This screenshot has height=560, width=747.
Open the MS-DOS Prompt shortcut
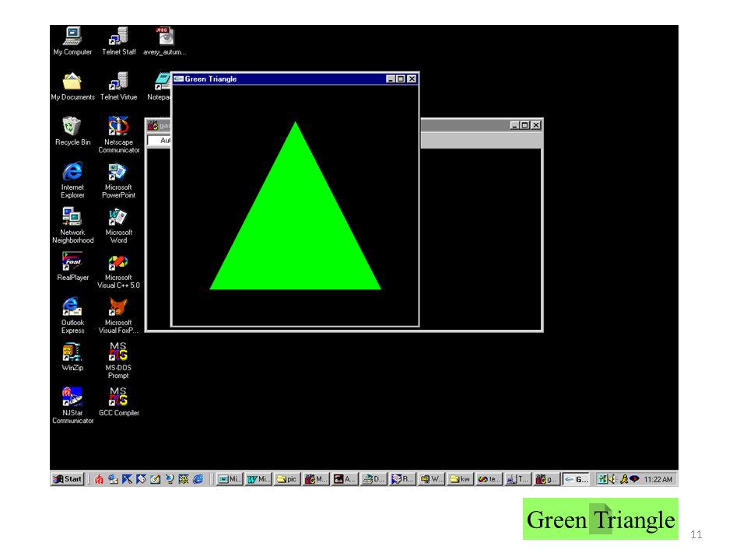click(x=118, y=360)
